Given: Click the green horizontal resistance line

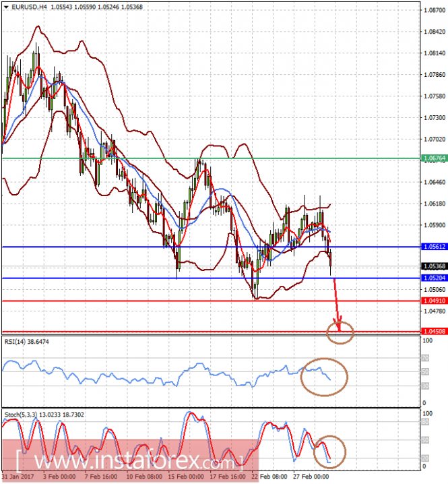Looking at the screenshot, I should [x=211, y=158].
